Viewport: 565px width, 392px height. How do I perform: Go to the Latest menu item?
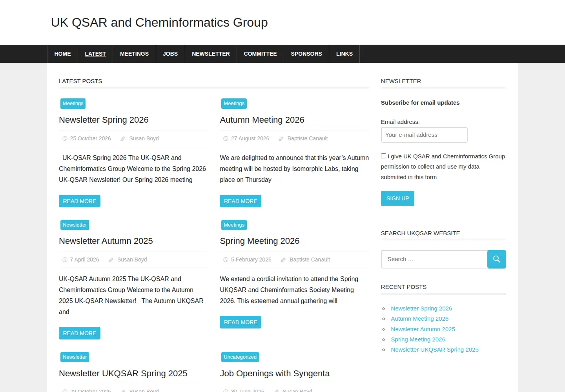pos(95,54)
